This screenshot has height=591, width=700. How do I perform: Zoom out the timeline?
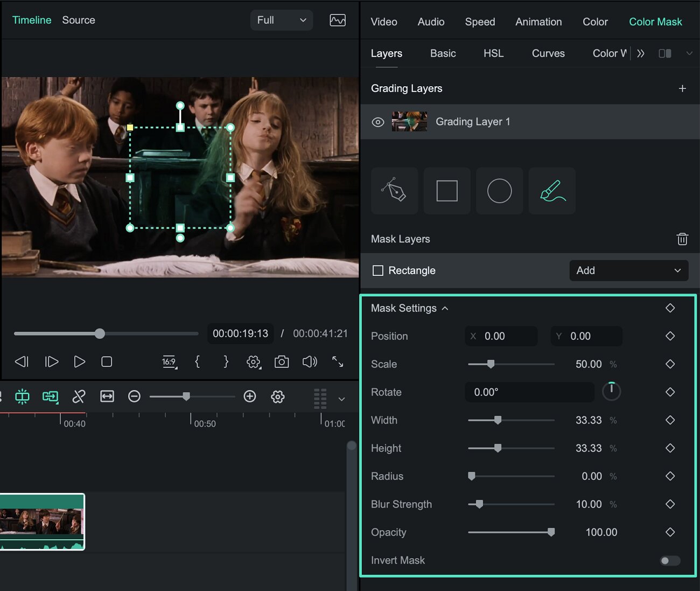[134, 397]
